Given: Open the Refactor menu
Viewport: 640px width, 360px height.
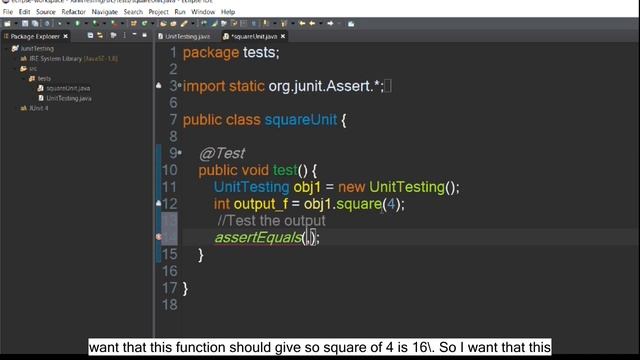Looking at the screenshot, I should [73, 12].
